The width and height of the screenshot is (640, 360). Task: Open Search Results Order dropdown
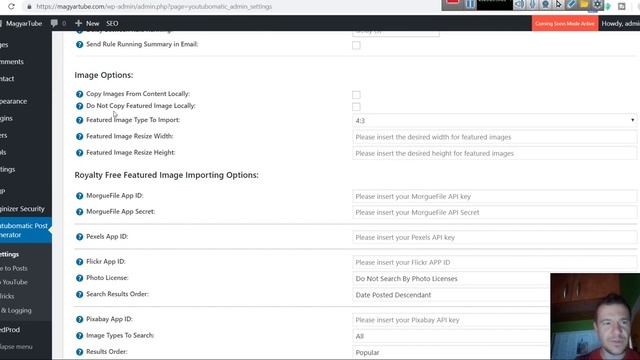(451, 295)
